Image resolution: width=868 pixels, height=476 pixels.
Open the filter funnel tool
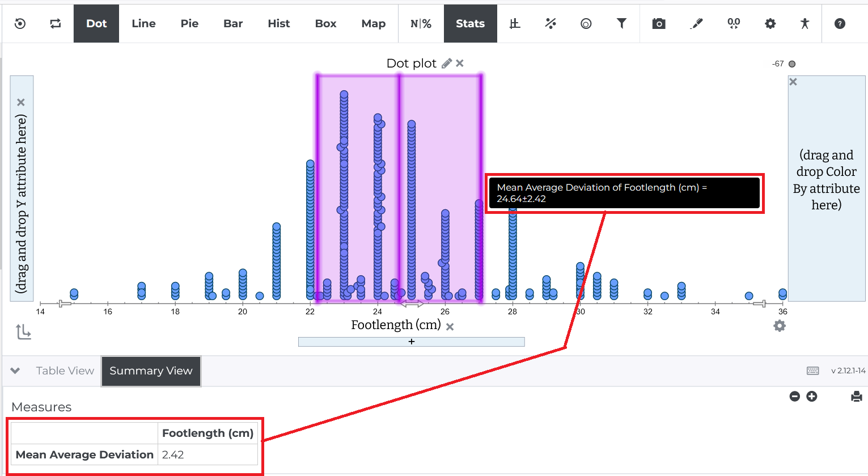(x=622, y=23)
